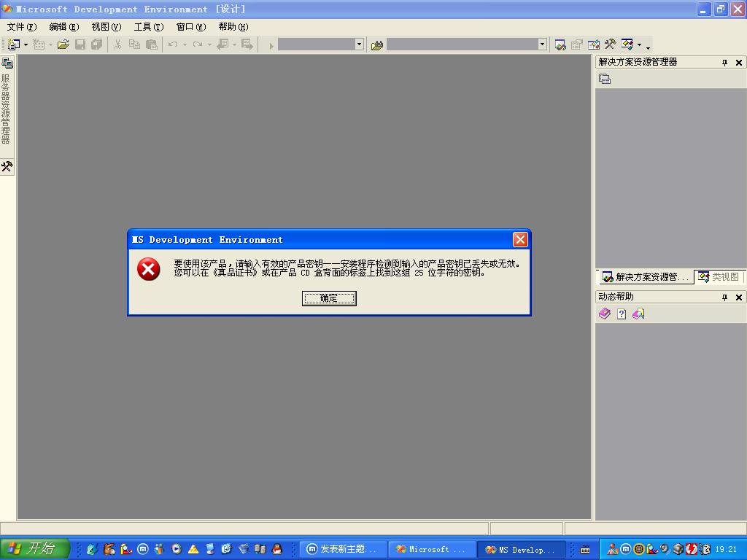Open the 帮助(H) menu
Viewport: 747px width, 560px height.
point(233,27)
